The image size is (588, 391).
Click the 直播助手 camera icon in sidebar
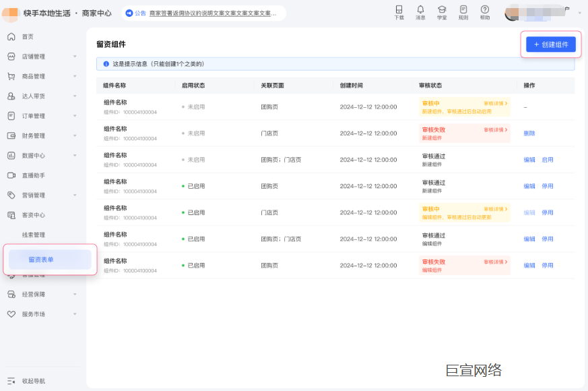click(x=11, y=175)
